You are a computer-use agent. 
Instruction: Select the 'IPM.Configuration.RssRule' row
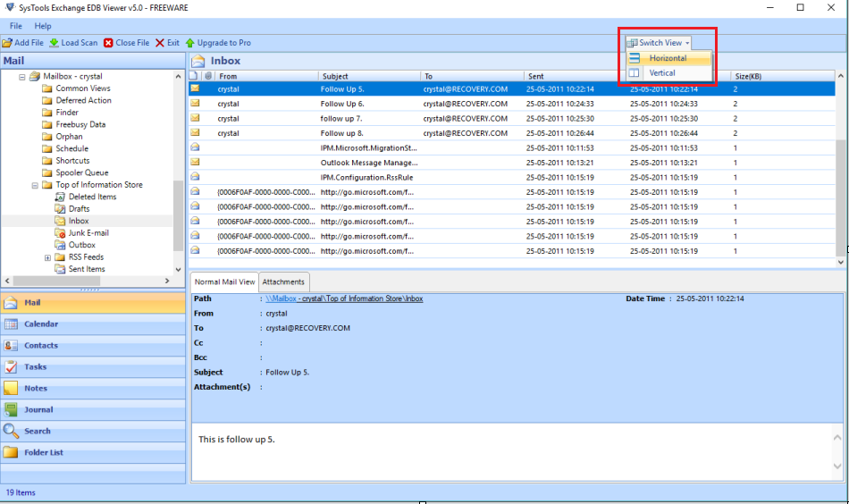pyautogui.click(x=512, y=178)
